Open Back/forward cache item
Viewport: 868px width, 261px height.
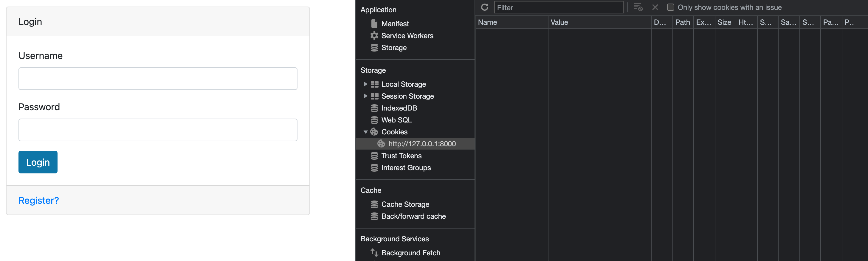(413, 216)
